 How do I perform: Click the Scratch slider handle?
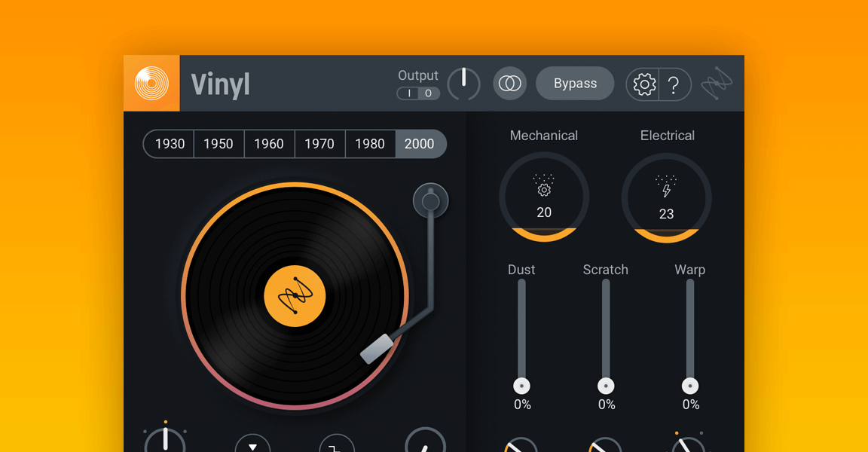(606, 386)
